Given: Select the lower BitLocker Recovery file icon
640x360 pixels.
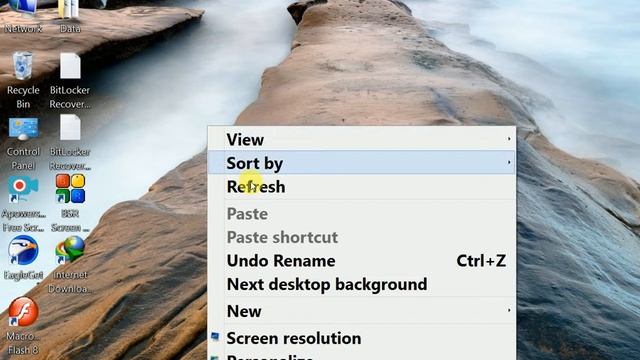Looking at the screenshot, I should coord(70,127).
